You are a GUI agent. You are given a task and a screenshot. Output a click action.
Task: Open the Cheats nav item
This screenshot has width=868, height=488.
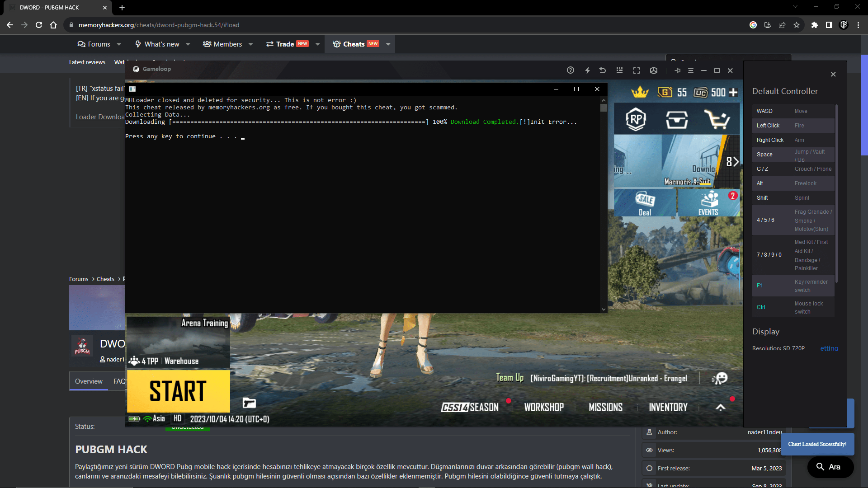(x=356, y=44)
